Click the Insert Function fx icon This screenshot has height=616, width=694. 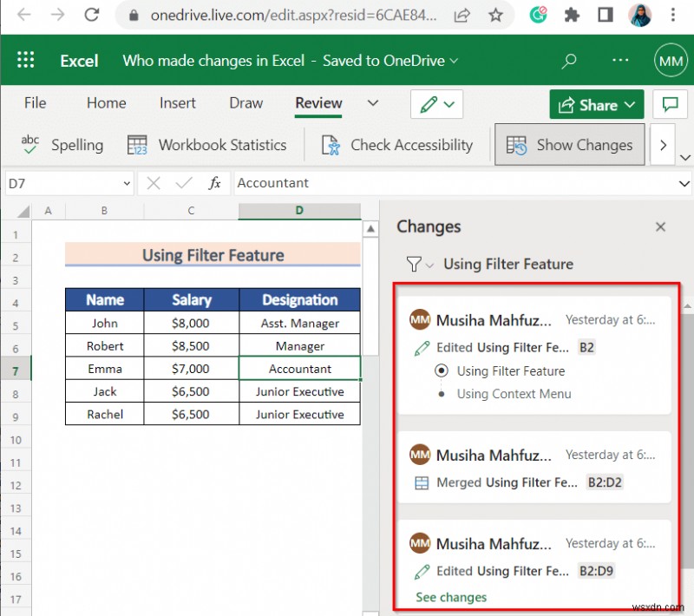pyautogui.click(x=214, y=183)
